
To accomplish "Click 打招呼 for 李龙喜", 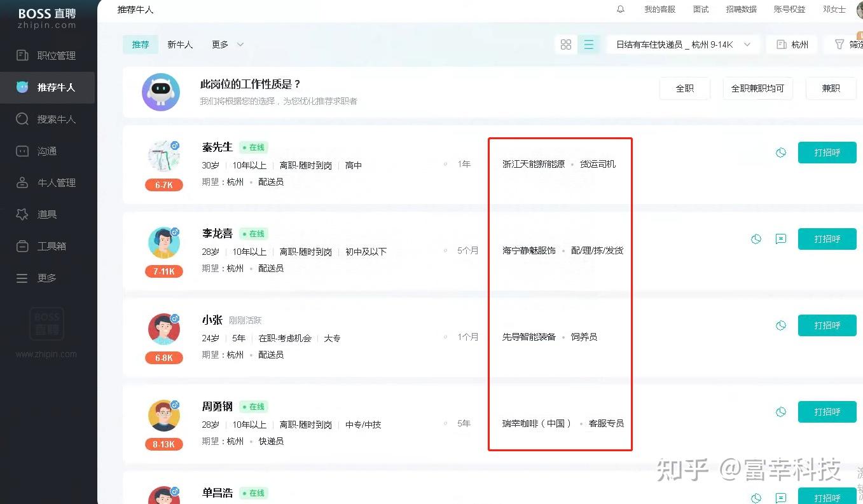I will tap(827, 239).
